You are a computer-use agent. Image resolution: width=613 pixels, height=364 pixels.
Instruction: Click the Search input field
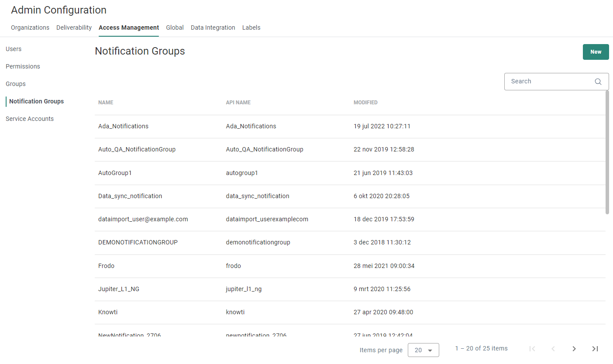click(549, 82)
